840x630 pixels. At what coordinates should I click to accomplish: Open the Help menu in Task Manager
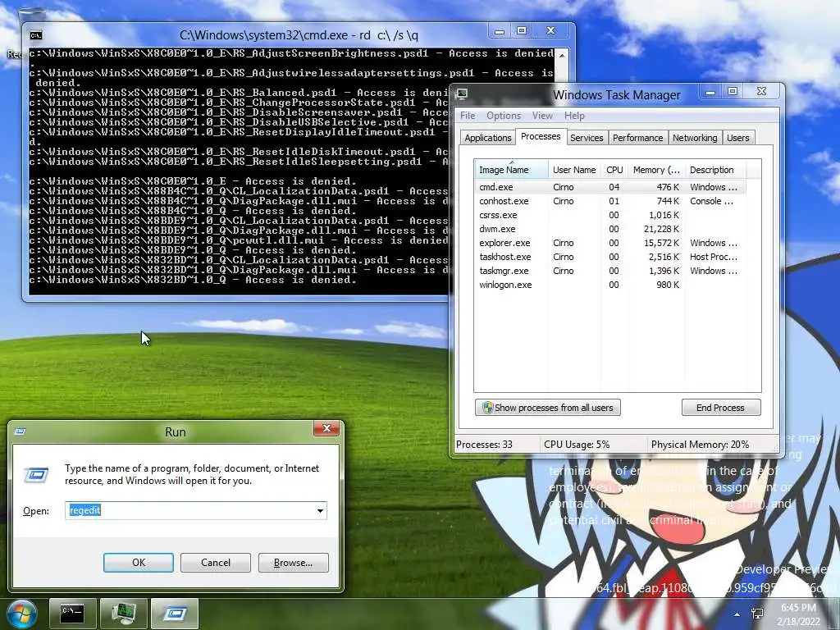tap(574, 116)
